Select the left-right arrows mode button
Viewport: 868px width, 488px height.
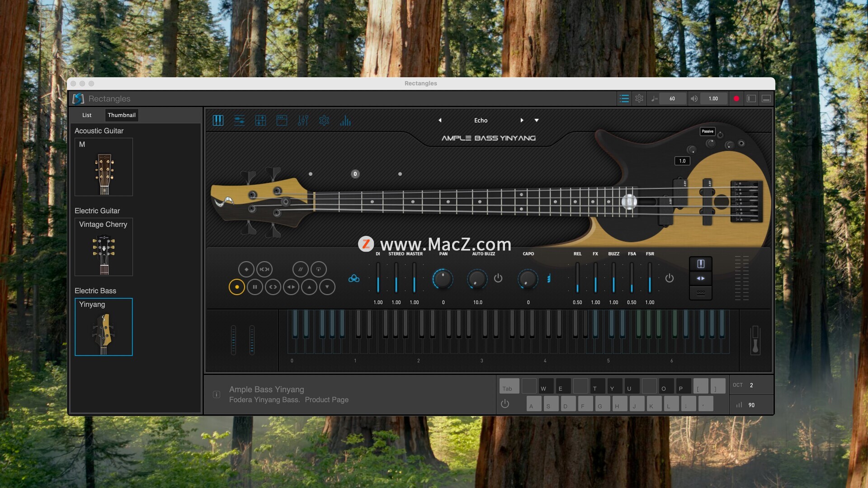(x=701, y=278)
